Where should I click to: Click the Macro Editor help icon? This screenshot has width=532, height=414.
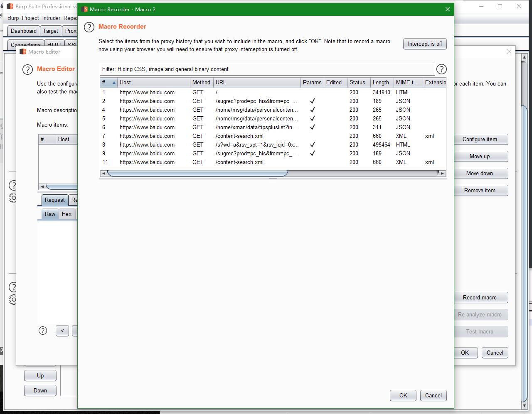point(27,70)
